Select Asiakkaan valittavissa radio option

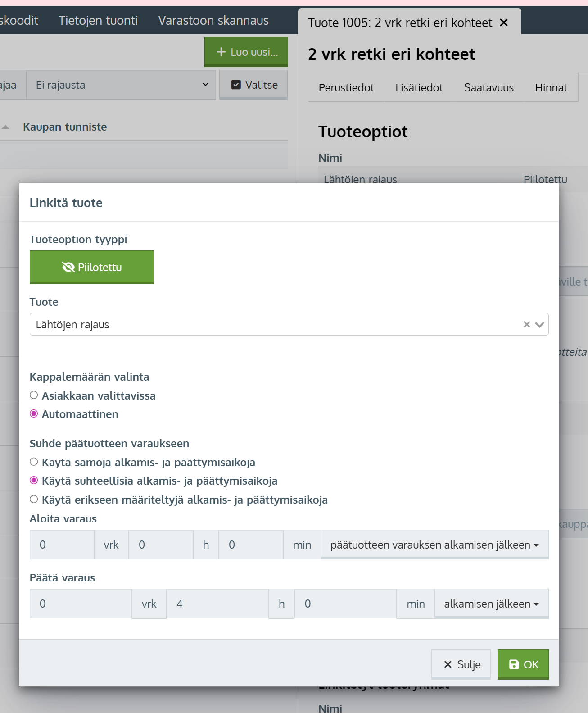coord(34,395)
